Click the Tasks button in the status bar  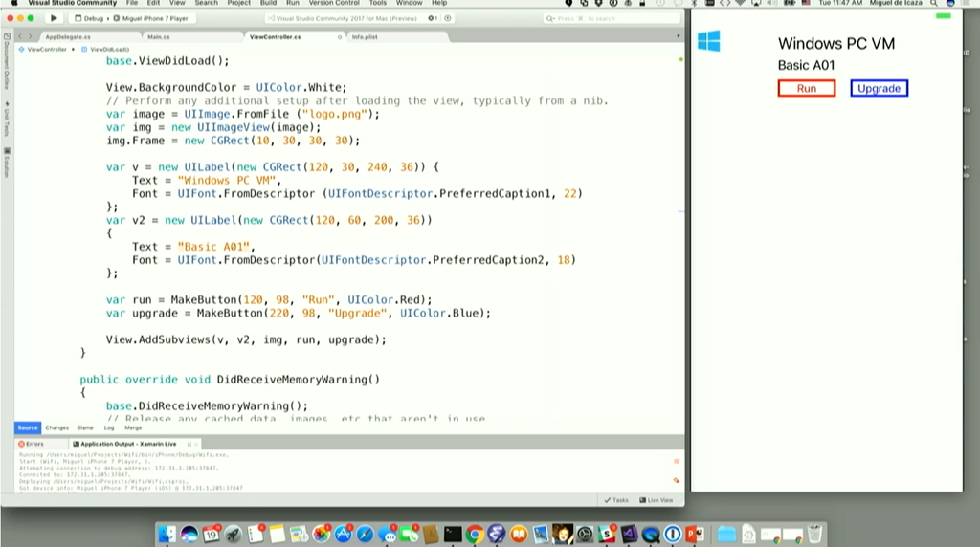click(x=616, y=500)
